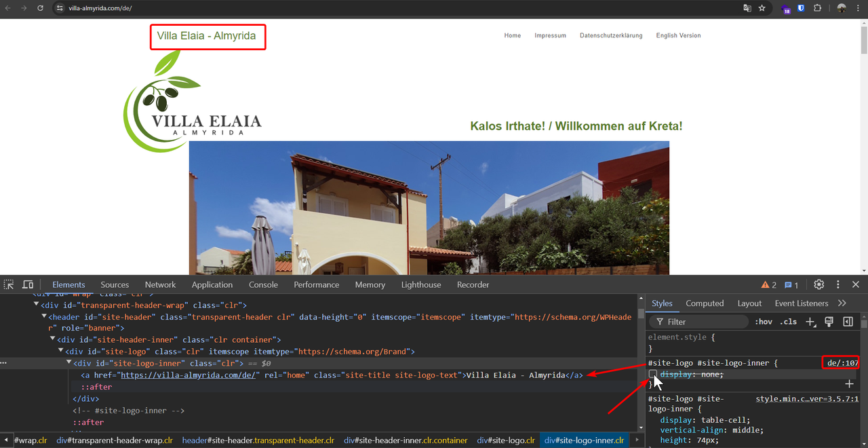Image resolution: width=868 pixels, height=448 pixels.
Task: Open the Chrome profile avatar
Action: (x=842, y=8)
